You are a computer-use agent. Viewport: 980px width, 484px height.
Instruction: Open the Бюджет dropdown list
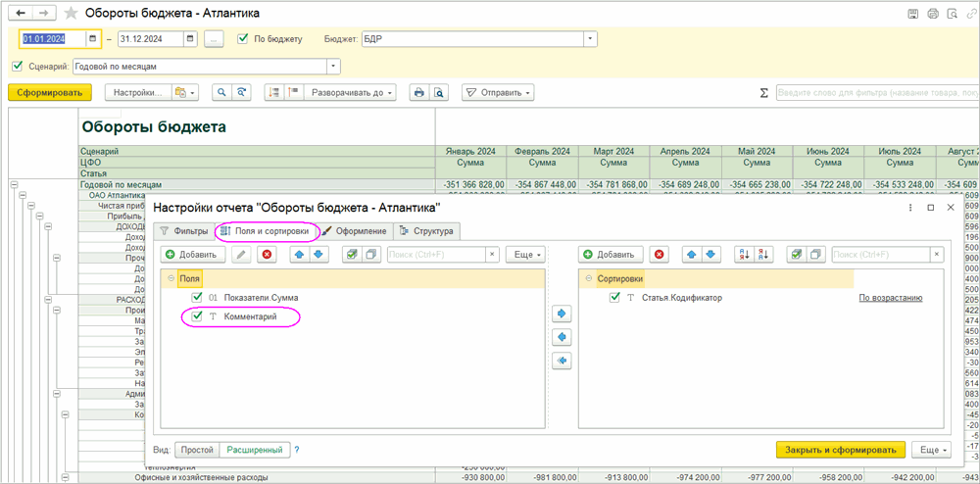point(590,39)
